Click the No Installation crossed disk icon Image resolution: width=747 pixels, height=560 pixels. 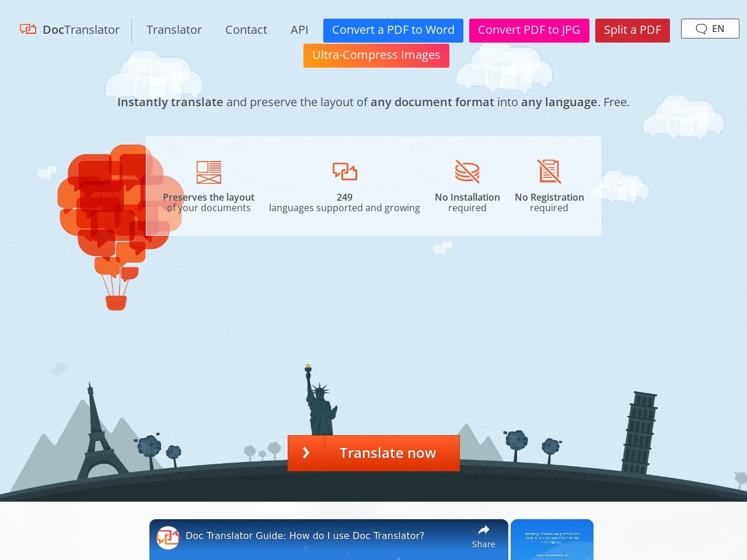pyautogui.click(x=467, y=171)
